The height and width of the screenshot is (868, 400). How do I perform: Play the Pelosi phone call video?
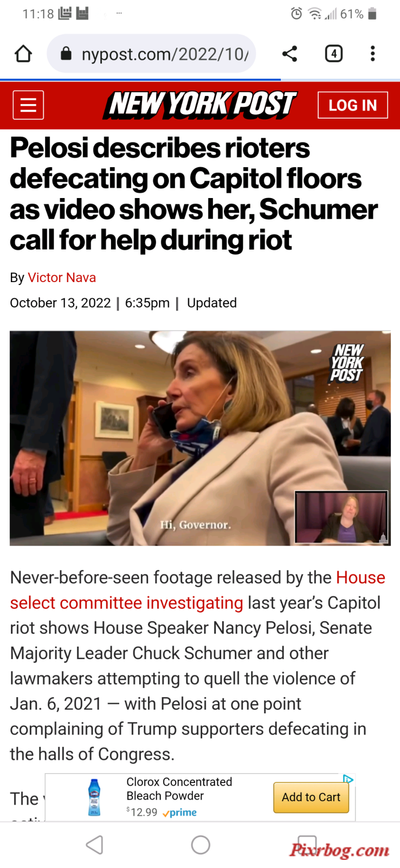[x=200, y=438]
